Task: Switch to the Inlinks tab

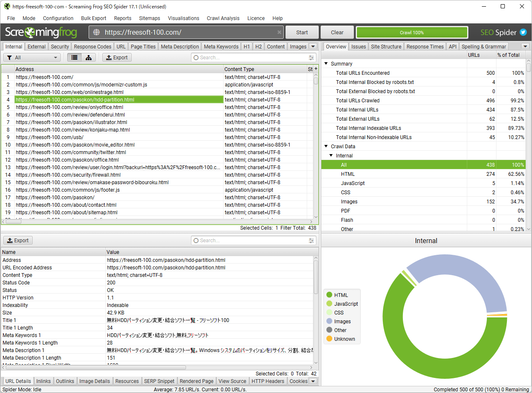Action: pos(43,381)
